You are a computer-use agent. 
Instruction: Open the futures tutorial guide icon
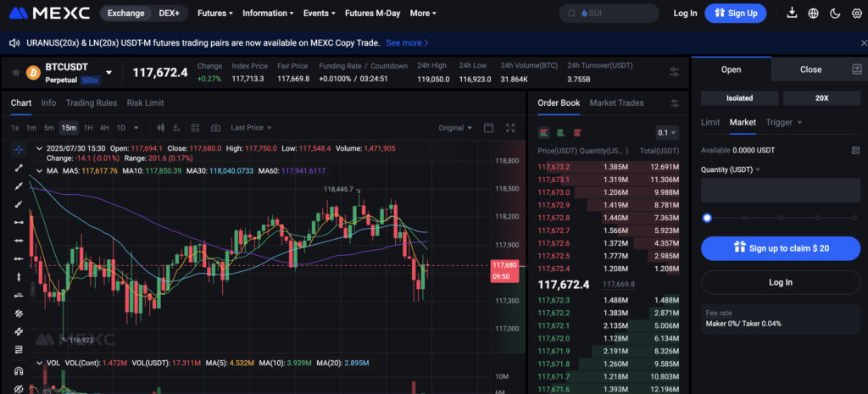[x=856, y=69]
